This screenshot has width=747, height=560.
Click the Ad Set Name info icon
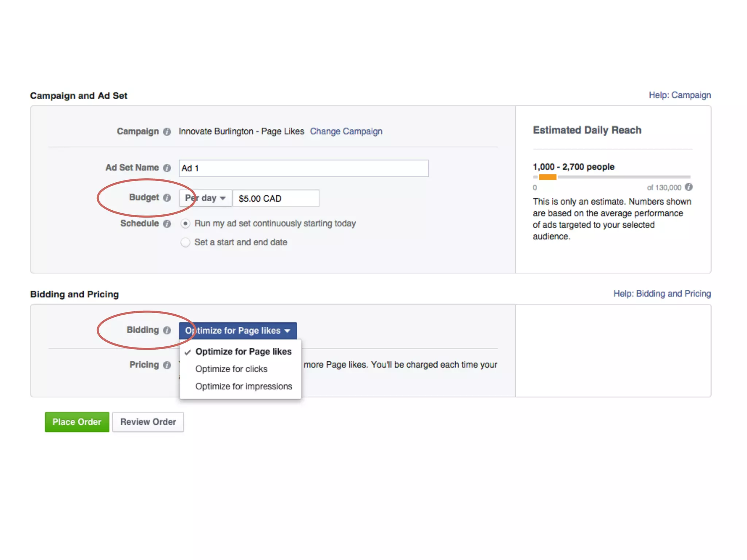click(x=167, y=168)
